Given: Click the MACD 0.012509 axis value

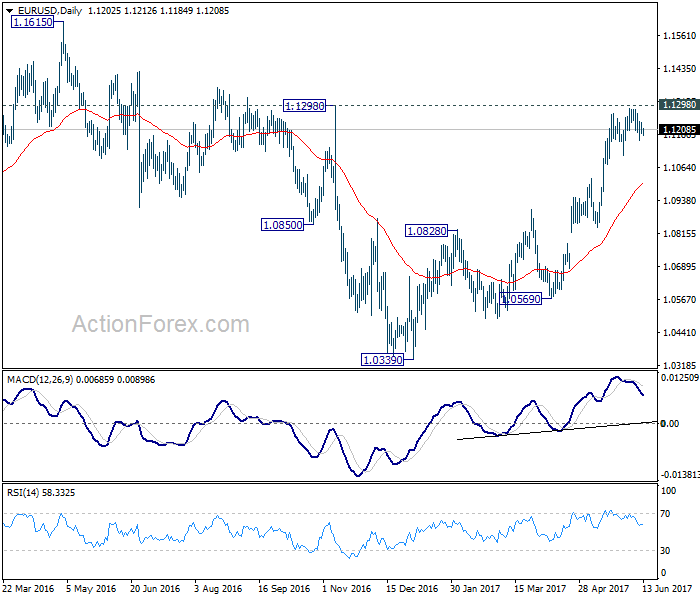Looking at the screenshot, I should [x=680, y=378].
